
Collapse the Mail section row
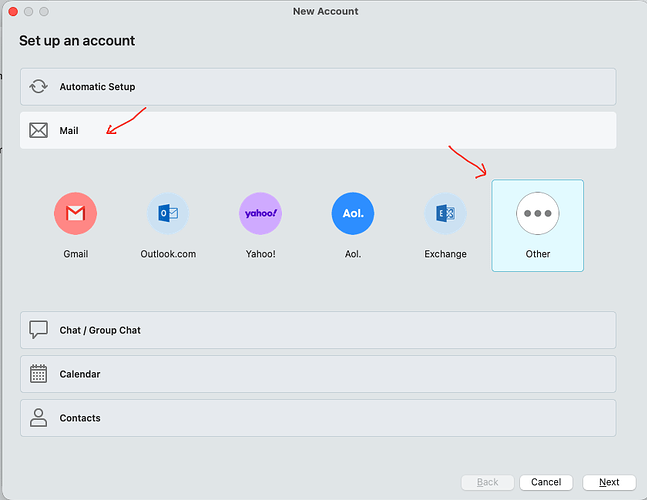point(318,130)
